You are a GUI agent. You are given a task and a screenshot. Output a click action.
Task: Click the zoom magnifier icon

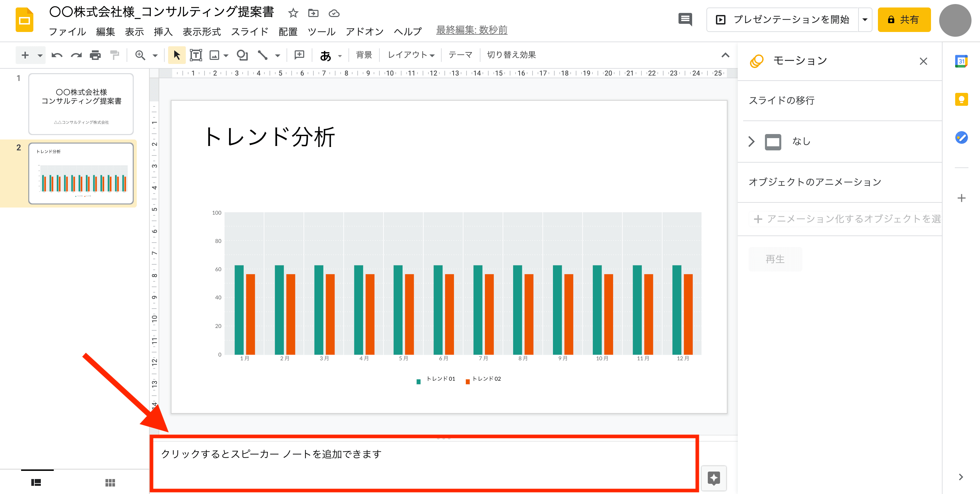click(x=141, y=55)
